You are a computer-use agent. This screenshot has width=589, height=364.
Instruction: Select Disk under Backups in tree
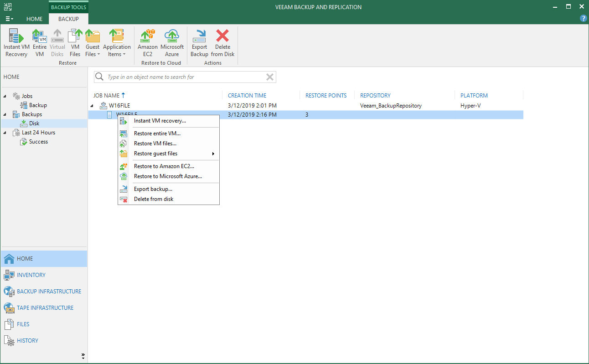click(34, 123)
